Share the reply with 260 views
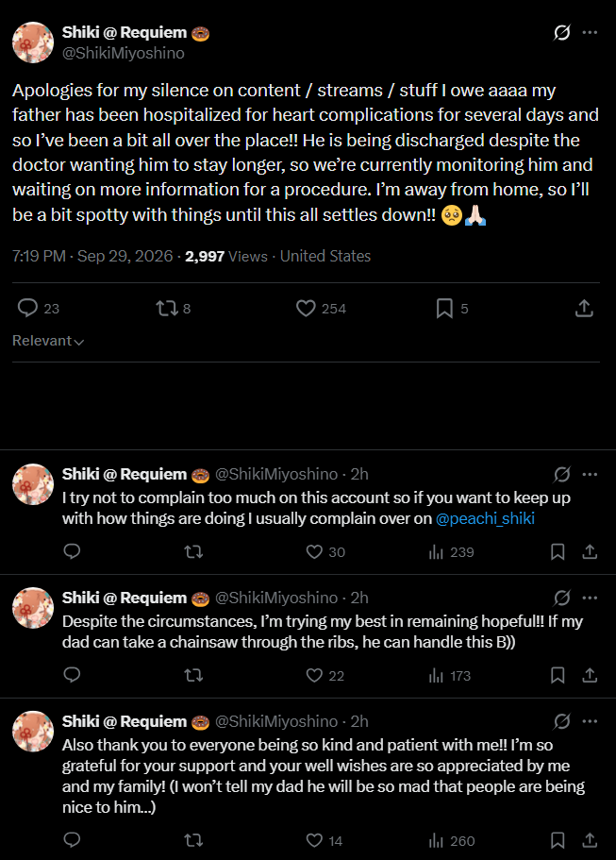Screen dimensions: 616x860 pos(590,840)
